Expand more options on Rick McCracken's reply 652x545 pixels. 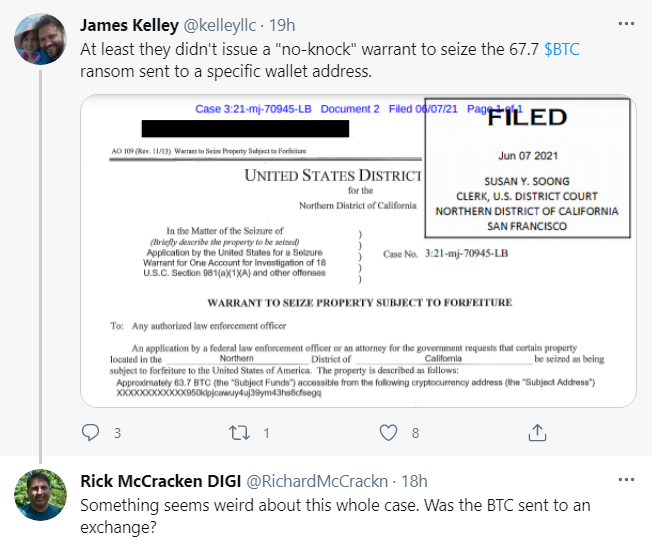click(x=625, y=481)
